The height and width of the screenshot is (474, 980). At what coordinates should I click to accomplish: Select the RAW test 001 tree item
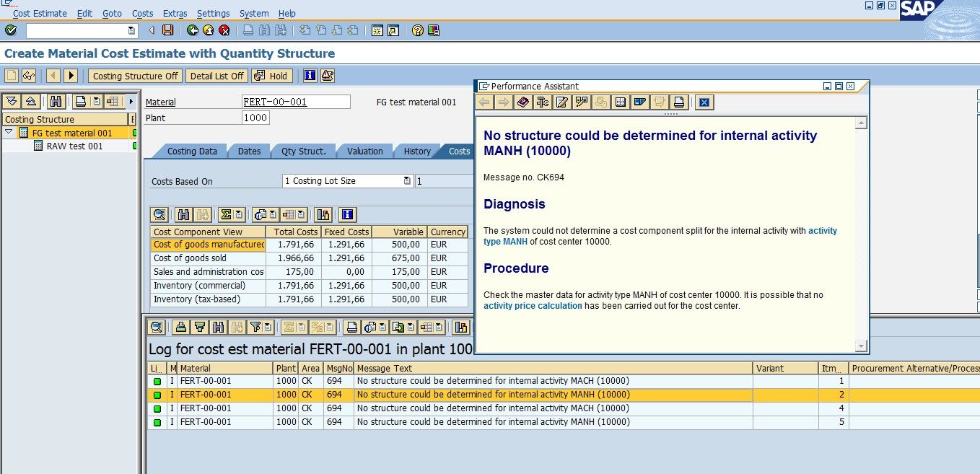pyautogui.click(x=74, y=146)
